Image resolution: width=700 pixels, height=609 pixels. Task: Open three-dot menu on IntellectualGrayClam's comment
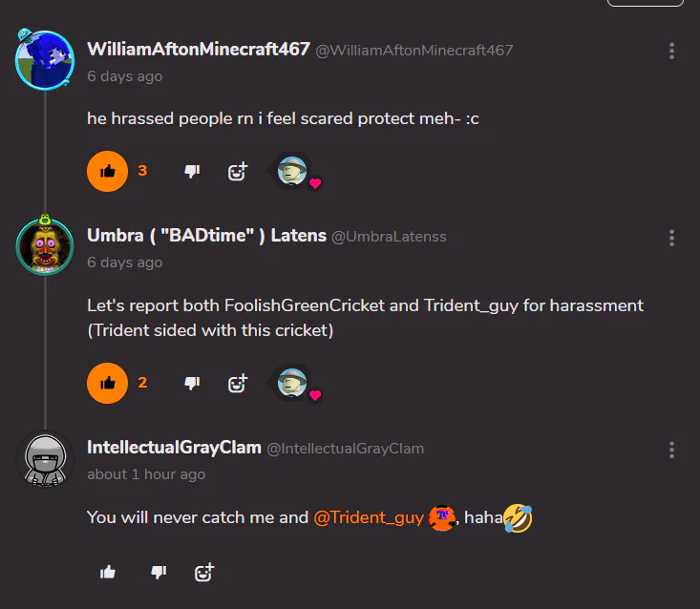pos(671,451)
